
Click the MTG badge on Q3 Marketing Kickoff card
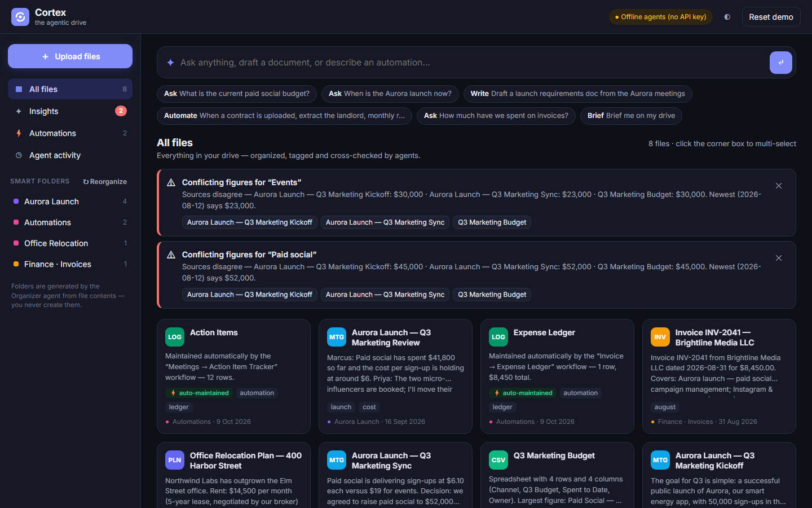tap(660, 460)
